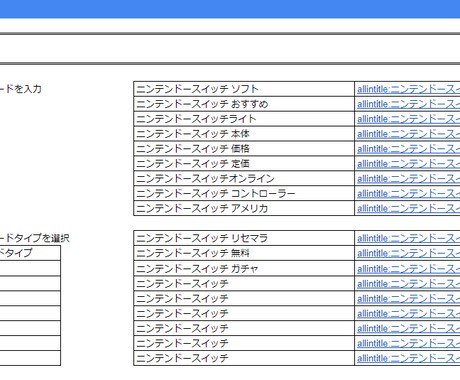Select the cell ニンテンドースイッチライト
The width and height of the screenshot is (460, 380).
click(244, 119)
